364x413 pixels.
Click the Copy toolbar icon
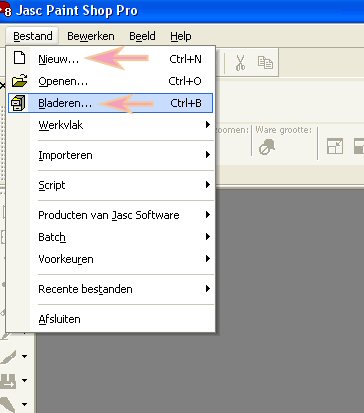[x=265, y=63]
